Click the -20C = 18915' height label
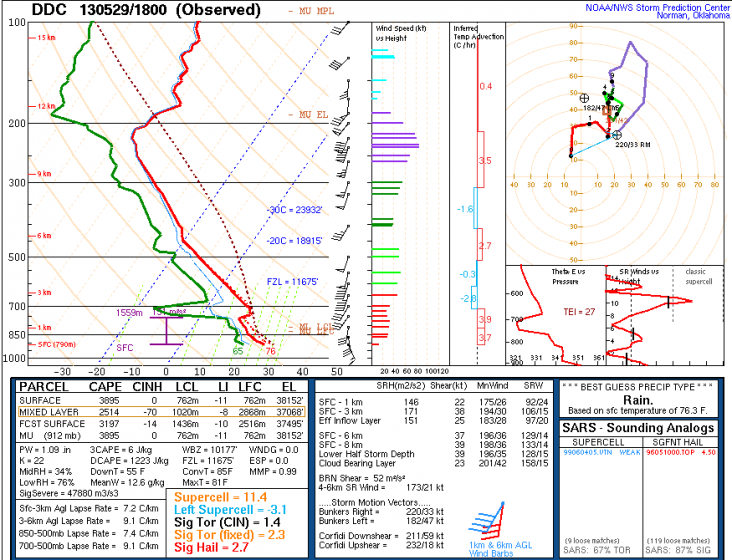Viewport: 732px width, 560px height. (295, 241)
